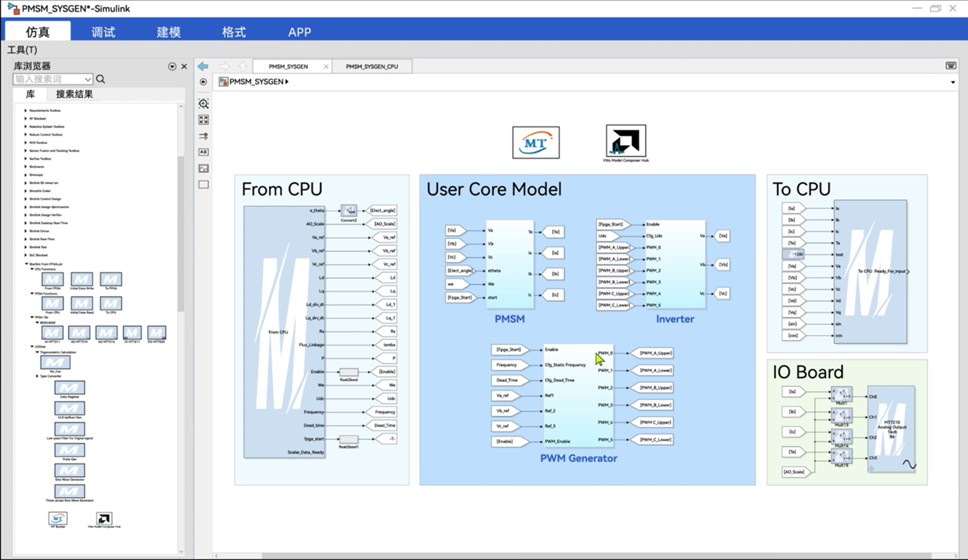
Task: Go back with the blue back arrow
Action: (203, 66)
